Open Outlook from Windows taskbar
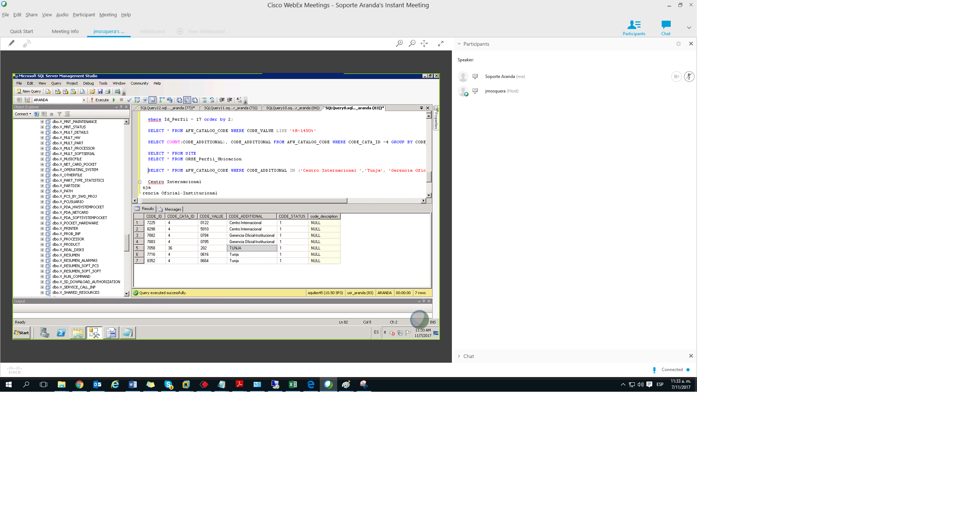 (x=97, y=385)
